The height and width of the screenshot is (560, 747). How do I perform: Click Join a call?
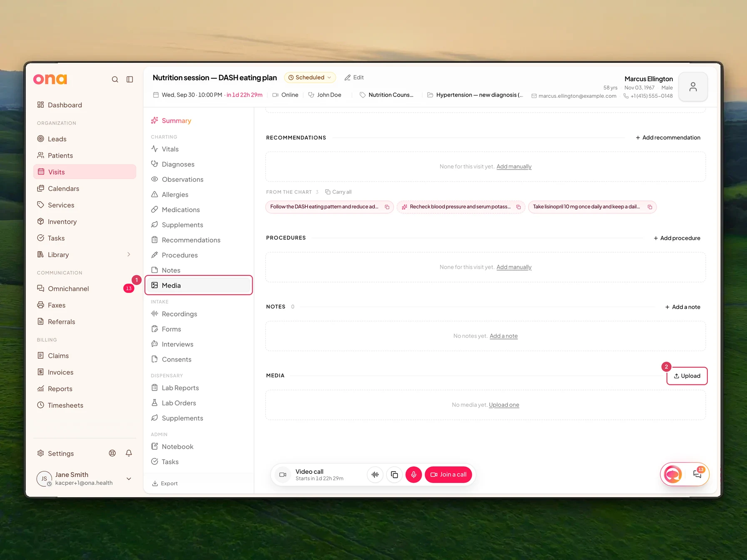point(448,474)
